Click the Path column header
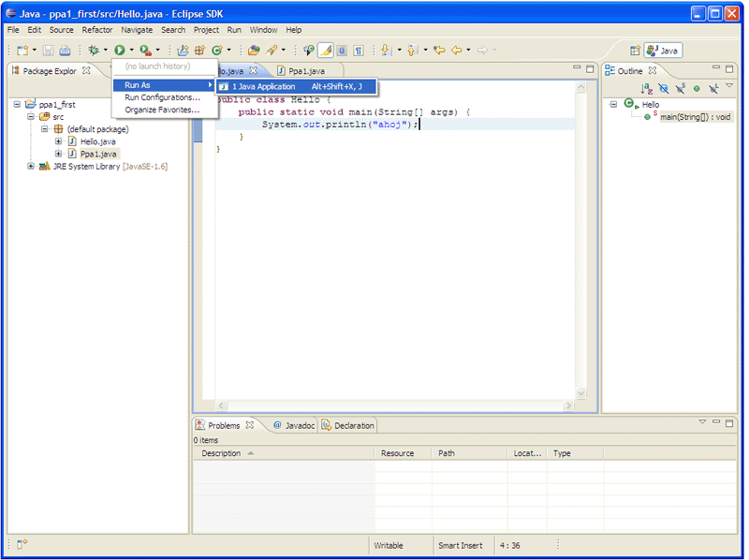749x560 pixels. click(x=470, y=453)
